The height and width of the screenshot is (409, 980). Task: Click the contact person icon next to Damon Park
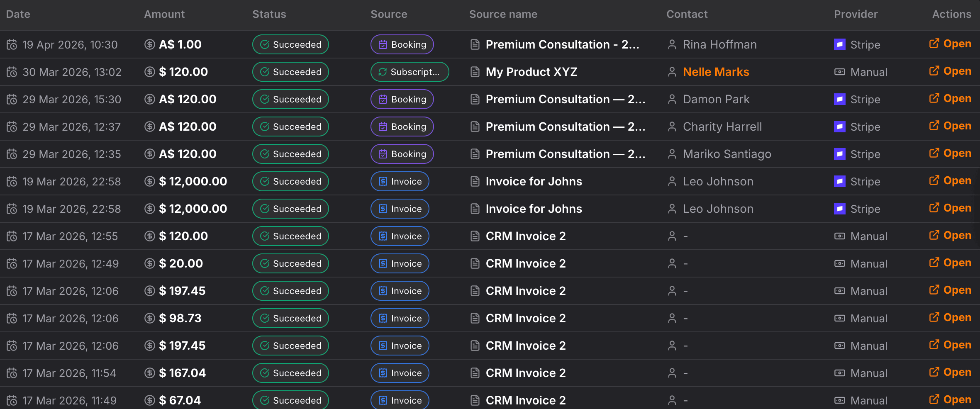(672, 99)
